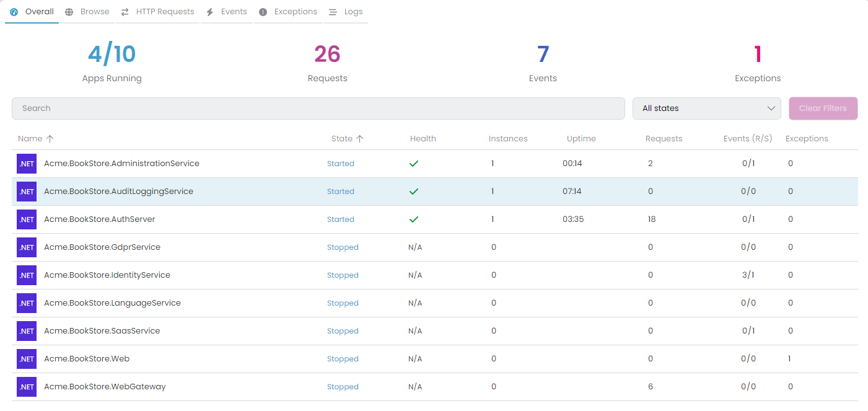This screenshot has width=868, height=411.
Task: Click uptime 03:35 of AuthServer
Action: [573, 219]
